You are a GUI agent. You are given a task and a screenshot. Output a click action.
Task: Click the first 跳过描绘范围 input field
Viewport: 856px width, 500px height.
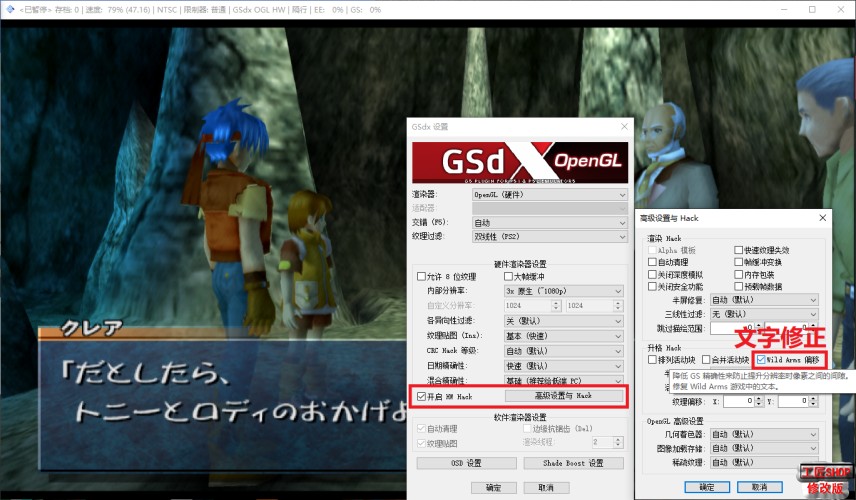[730, 329]
